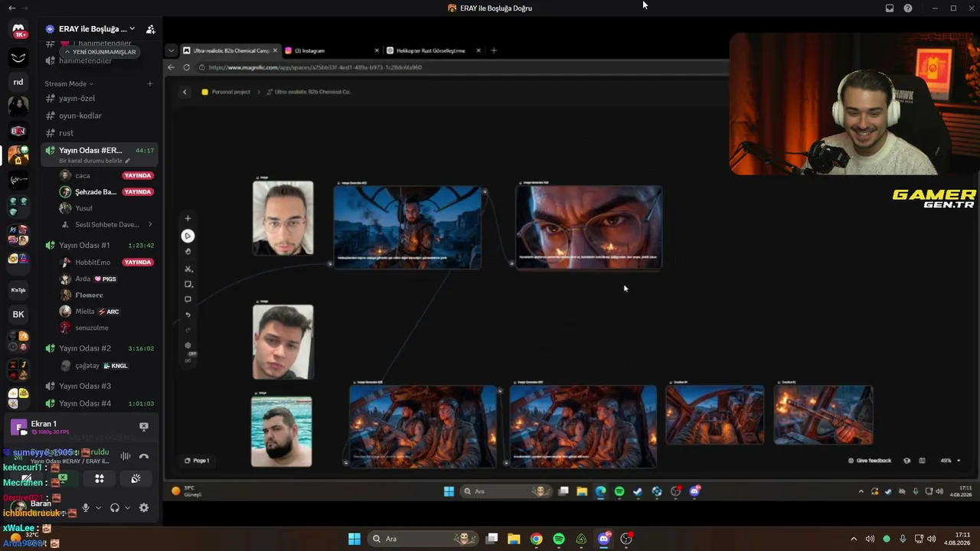
Task: Disconnect from the voice channel
Action: click(144, 456)
